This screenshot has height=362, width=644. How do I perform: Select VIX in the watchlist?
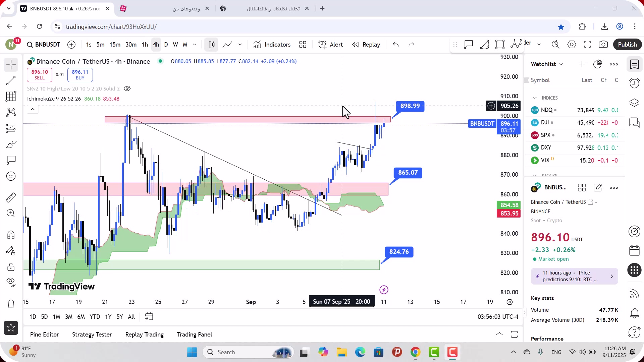click(x=574, y=160)
